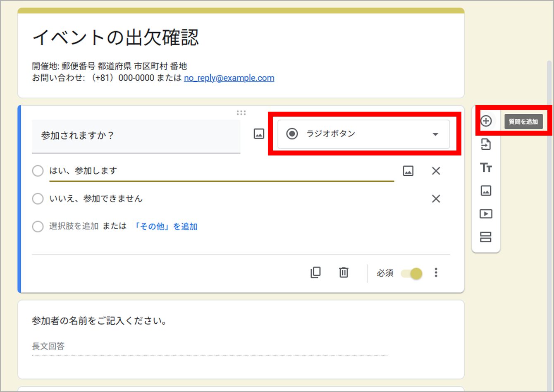Duplicate the current question
The width and height of the screenshot is (554, 392).
click(315, 272)
